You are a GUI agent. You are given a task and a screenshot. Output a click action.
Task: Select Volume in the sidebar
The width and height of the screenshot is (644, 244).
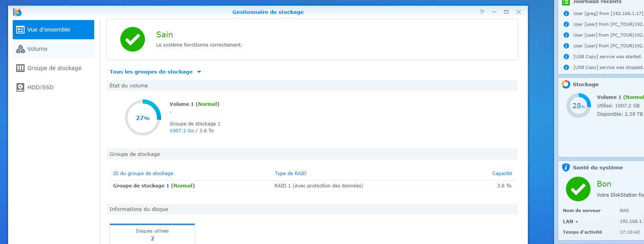pyautogui.click(x=37, y=49)
